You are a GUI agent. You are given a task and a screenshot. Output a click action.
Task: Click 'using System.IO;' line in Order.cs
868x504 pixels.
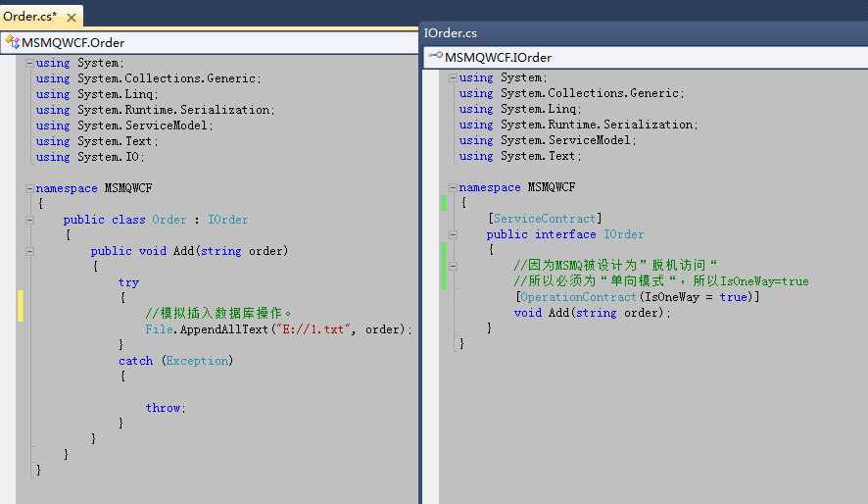pos(90,157)
